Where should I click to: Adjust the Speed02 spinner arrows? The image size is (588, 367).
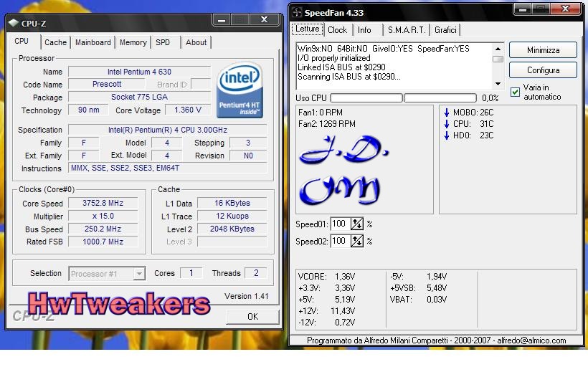(356, 242)
